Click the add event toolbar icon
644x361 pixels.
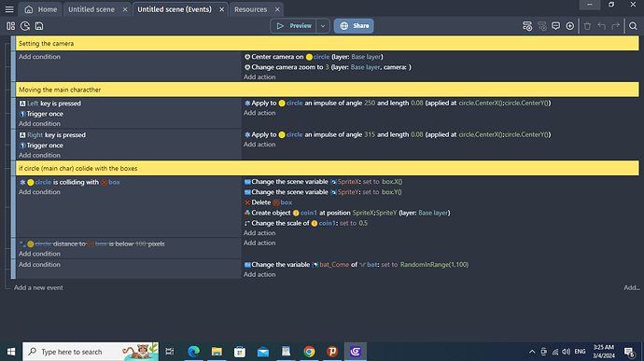[x=527, y=26]
